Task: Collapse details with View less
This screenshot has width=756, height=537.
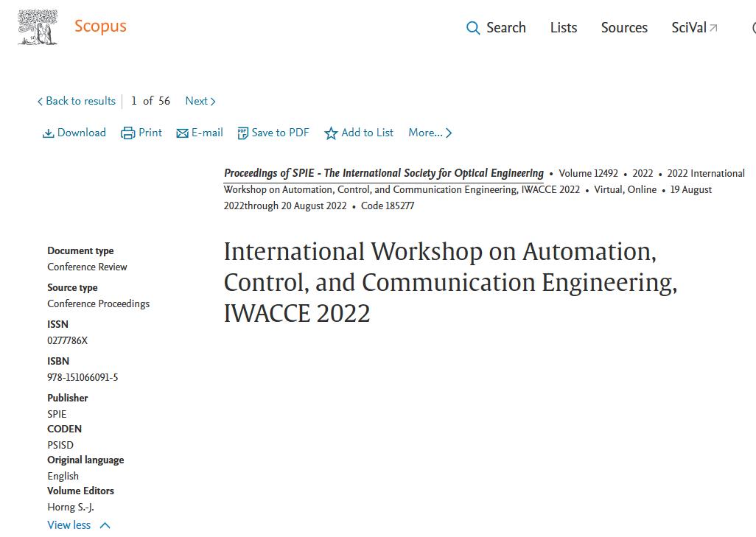Action: [78, 525]
